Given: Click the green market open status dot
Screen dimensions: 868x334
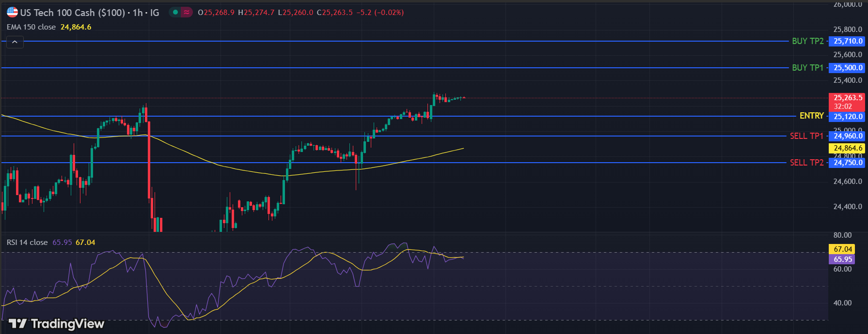Looking at the screenshot, I should [x=175, y=13].
